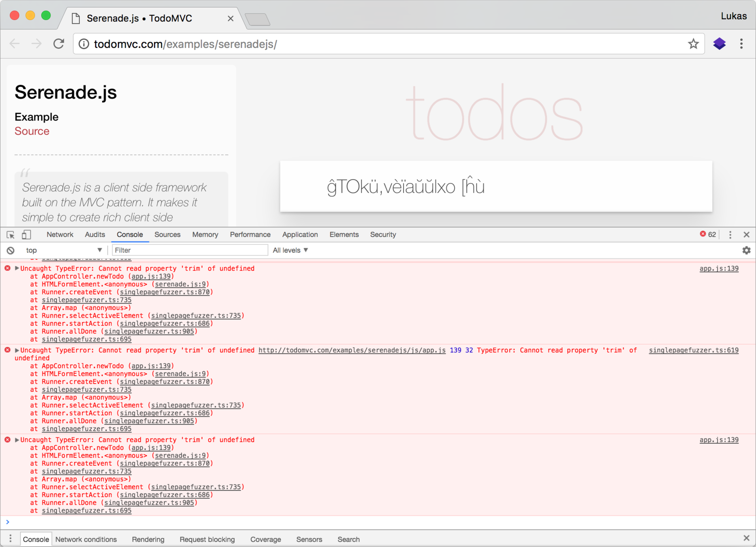Close the Serenade.js TodoMVC browser tab
Image resolution: width=756 pixels, height=547 pixels.
pos(231,18)
